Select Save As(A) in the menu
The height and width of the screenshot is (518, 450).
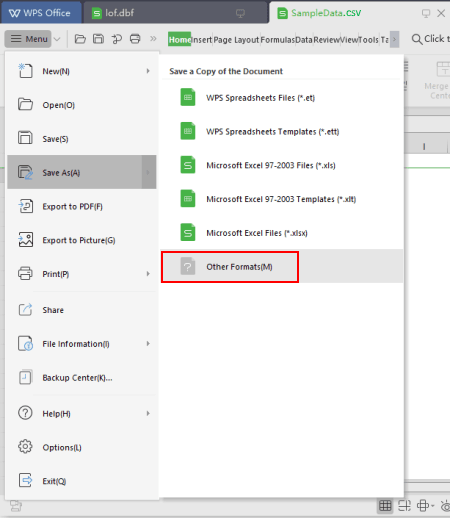click(x=82, y=172)
